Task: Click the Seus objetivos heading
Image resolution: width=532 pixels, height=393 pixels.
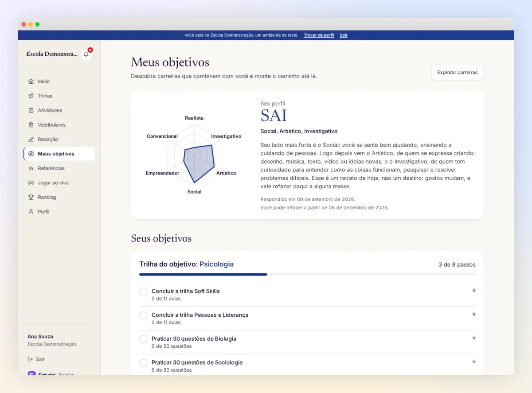Action: (x=161, y=238)
